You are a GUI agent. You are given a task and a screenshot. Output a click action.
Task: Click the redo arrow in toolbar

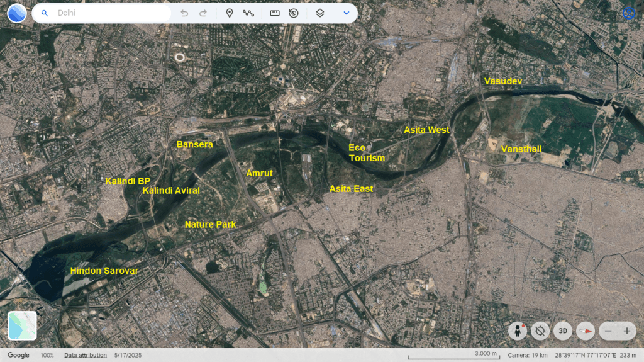(x=203, y=13)
